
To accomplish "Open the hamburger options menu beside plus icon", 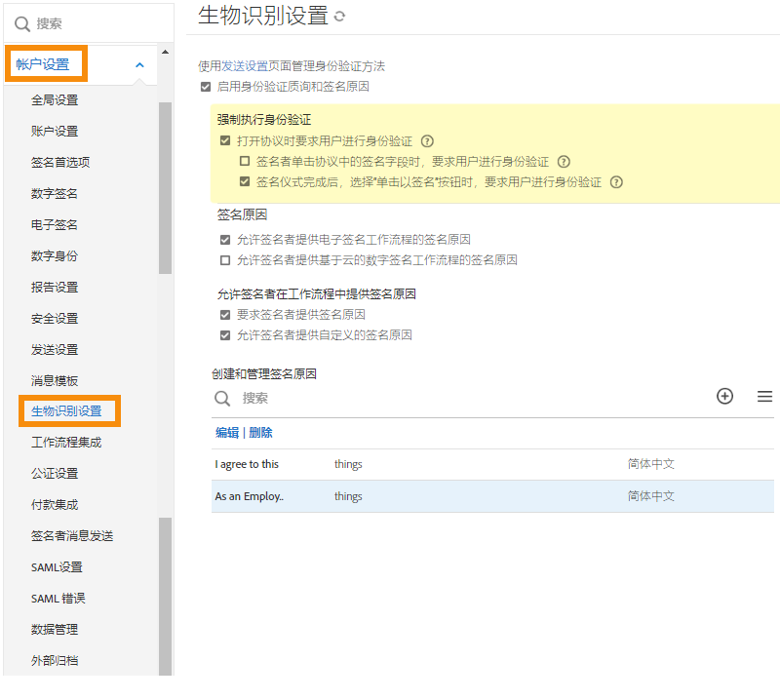I will [764, 397].
